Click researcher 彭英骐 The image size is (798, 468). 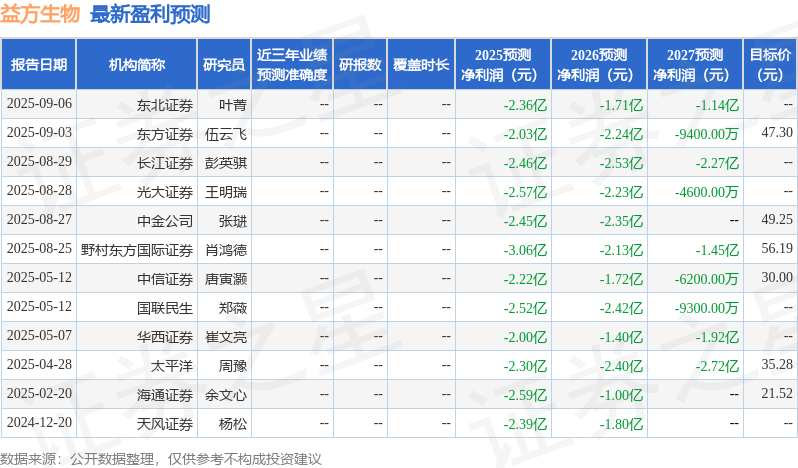pyautogui.click(x=226, y=163)
